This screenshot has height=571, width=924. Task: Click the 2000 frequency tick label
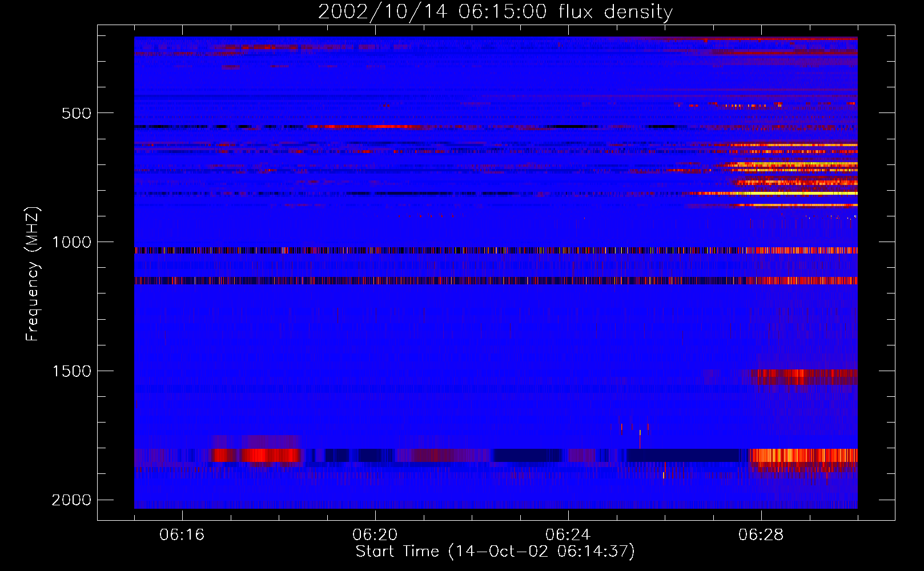coord(71,500)
